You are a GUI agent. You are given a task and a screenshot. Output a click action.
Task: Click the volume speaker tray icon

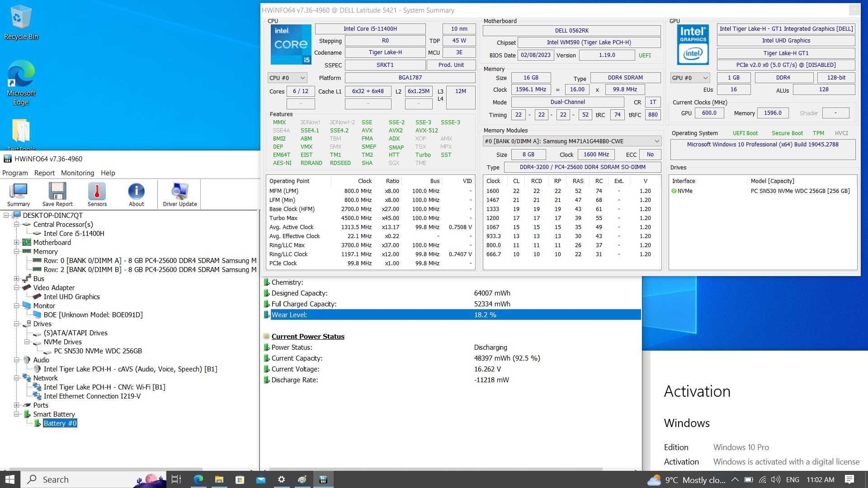(x=776, y=479)
